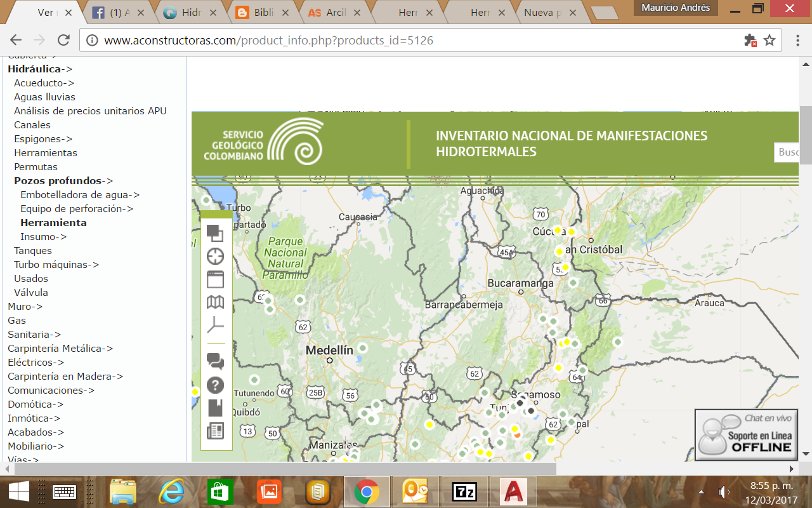Screen dimensions: 812x508
Task: Open the Válvula link
Action: coord(31,293)
